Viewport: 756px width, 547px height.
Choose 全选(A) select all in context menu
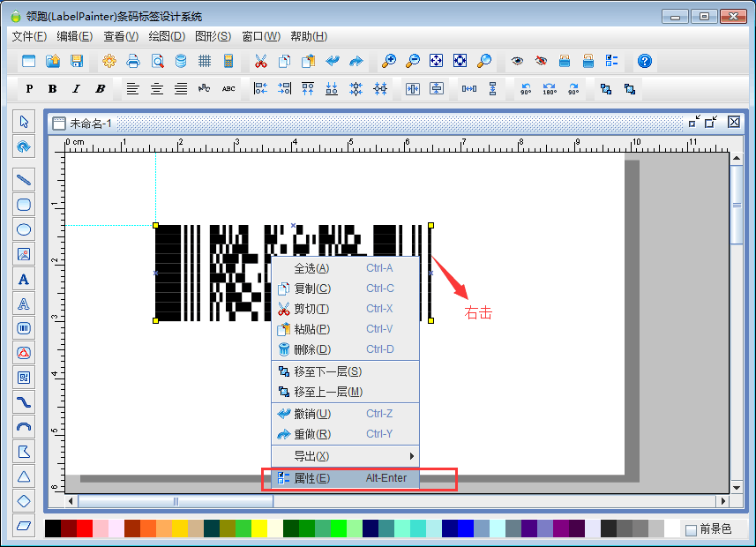coord(345,268)
